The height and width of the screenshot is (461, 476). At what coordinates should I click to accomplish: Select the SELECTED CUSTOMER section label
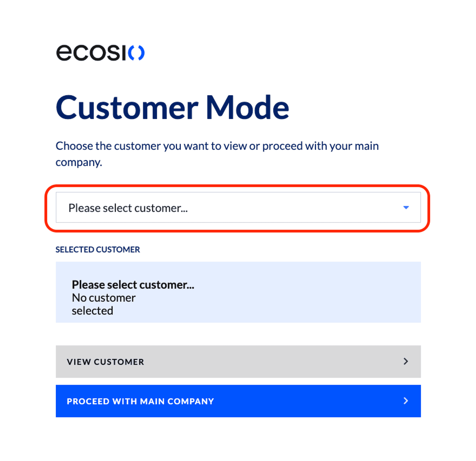coord(98,249)
